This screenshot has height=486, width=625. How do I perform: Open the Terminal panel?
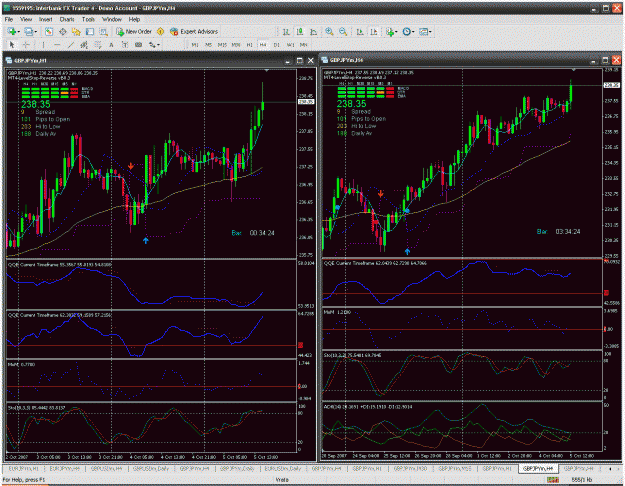tap(90, 31)
